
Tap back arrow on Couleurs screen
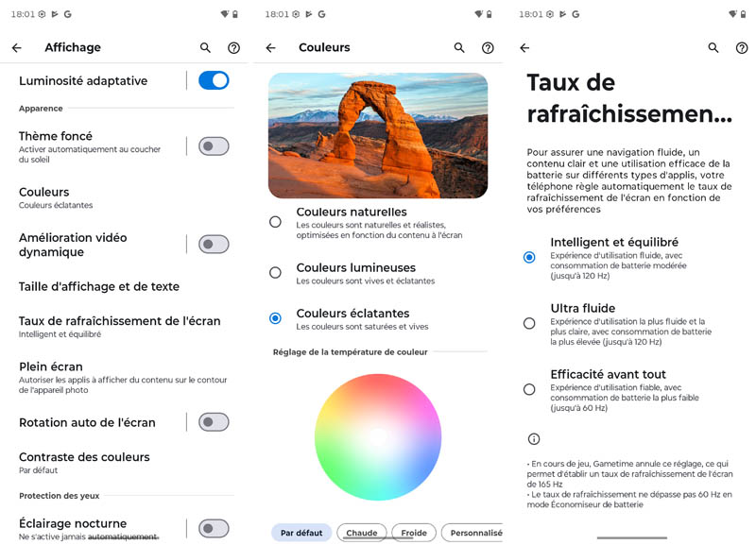(270, 48)
